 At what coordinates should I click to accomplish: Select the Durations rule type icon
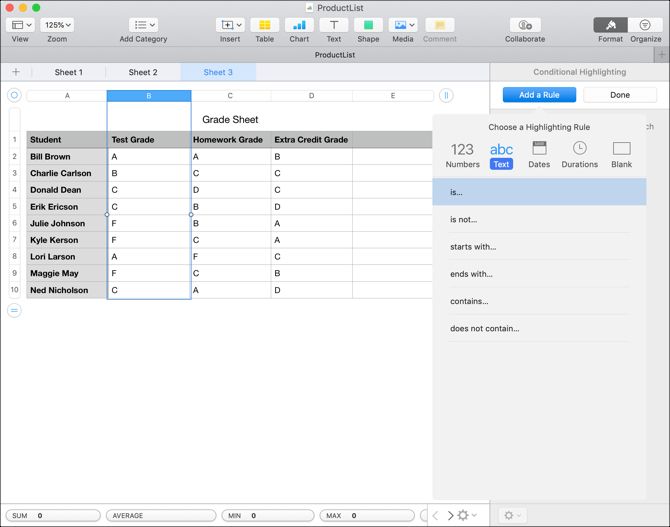pyautogui.click(x=579, y=149)
